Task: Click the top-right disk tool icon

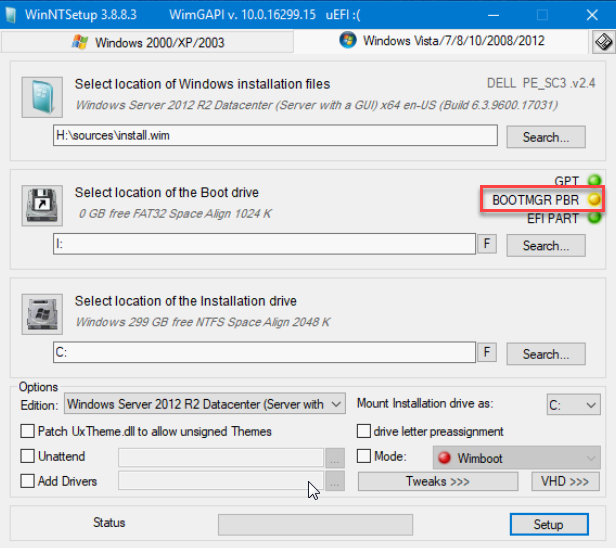Action: coord(602,42)
